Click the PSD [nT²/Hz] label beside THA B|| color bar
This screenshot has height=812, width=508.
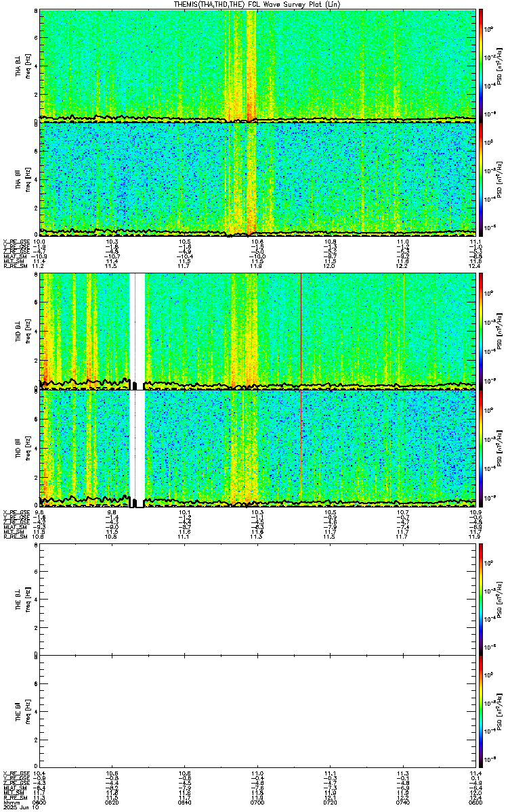click(498, 179)
